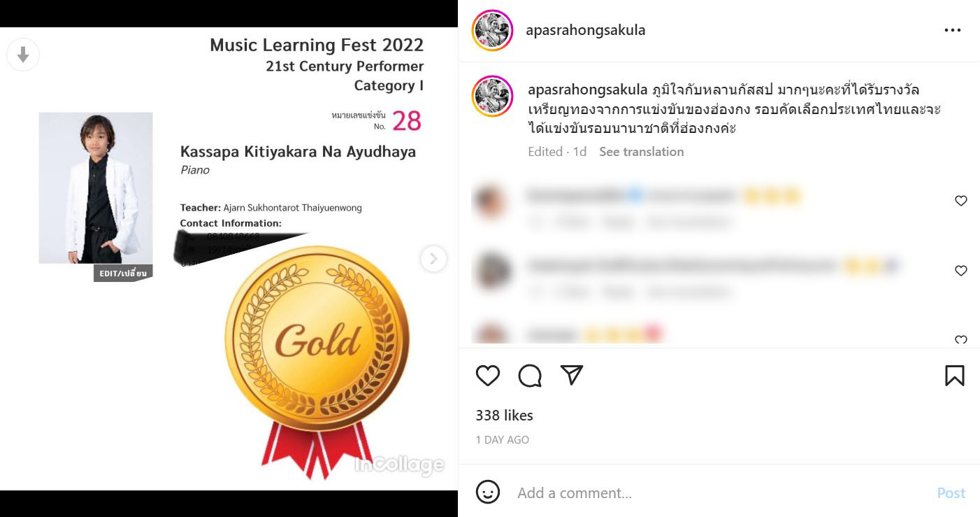View the 338 likes list
The width and height of the screenshot is (980, 517).
(x=504, y=416)
